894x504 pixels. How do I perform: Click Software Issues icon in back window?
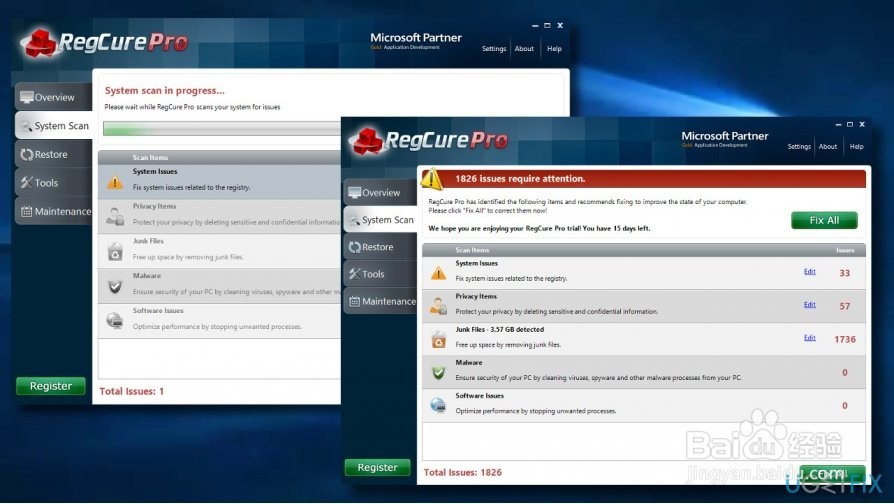coord(115,321)
